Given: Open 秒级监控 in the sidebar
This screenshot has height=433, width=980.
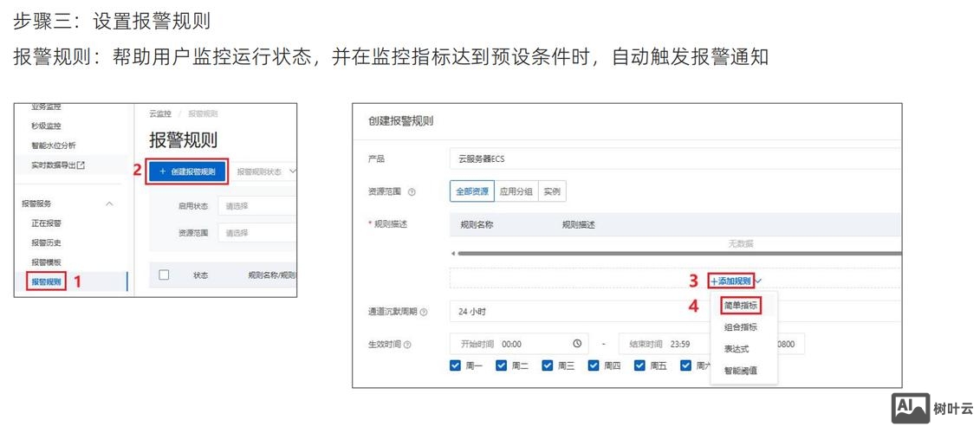Looking at the screenshot, I should [46, 126].
